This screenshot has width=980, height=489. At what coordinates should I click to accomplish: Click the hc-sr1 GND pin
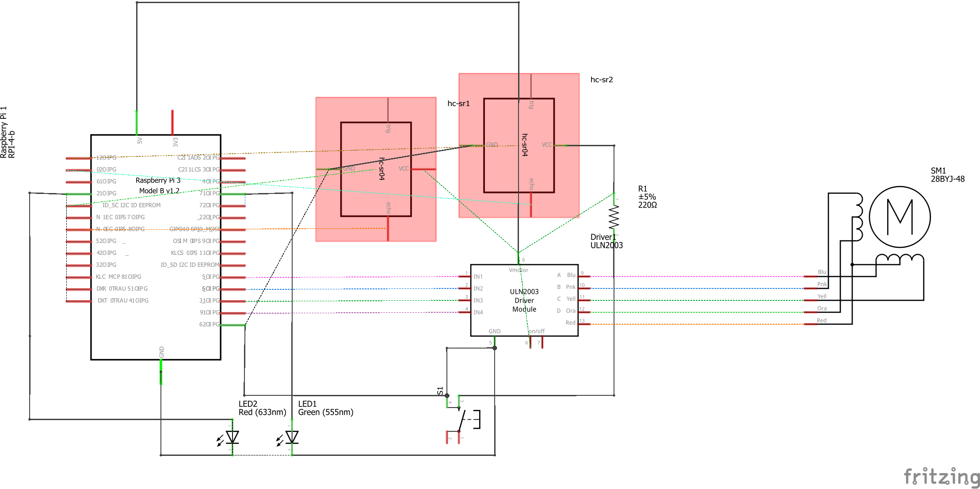pos(328,169)
